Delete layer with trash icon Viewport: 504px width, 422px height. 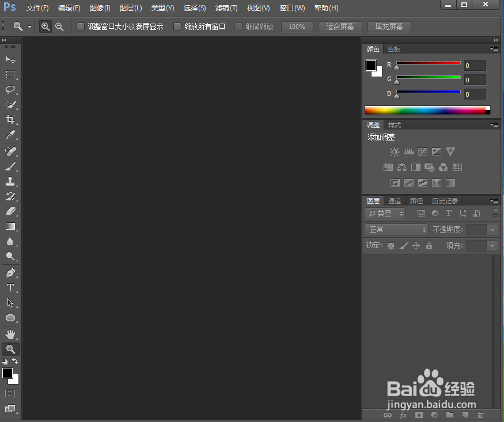pyautogui.click(x=480, y=415)
